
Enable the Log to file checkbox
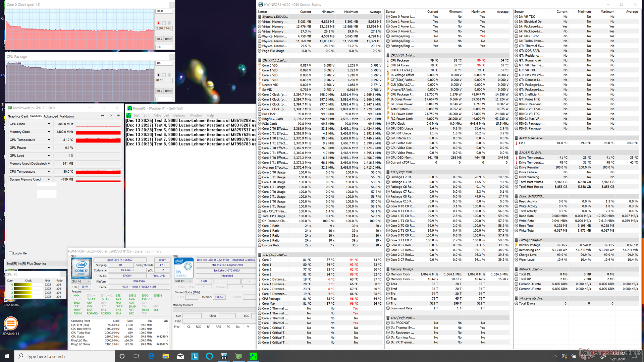point(11,253)
